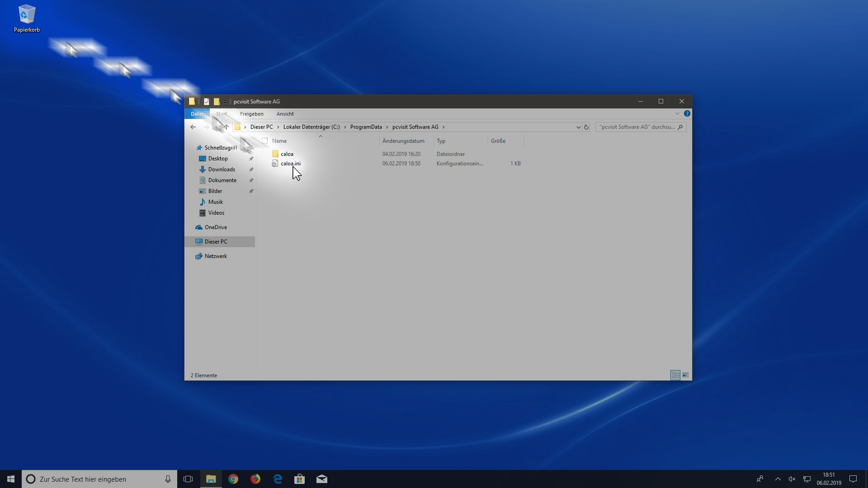Open the Windows Start menu
868x488 pixels.
coord(11,479)
